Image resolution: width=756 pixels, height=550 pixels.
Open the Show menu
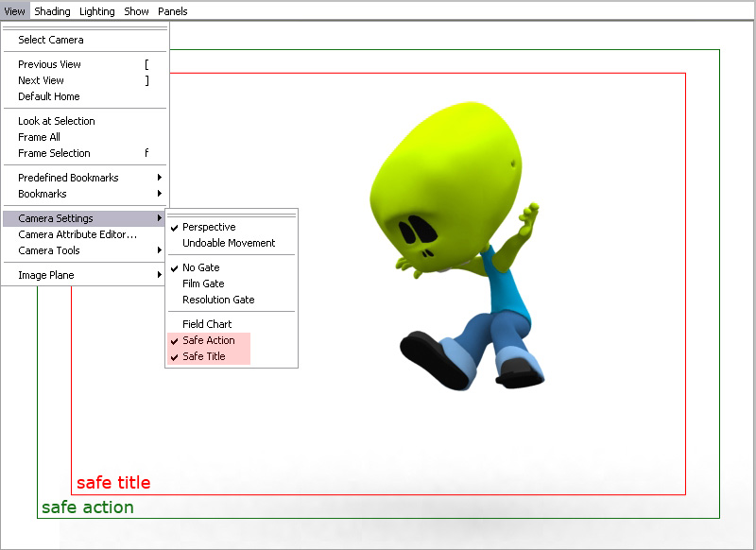[136, 11]
